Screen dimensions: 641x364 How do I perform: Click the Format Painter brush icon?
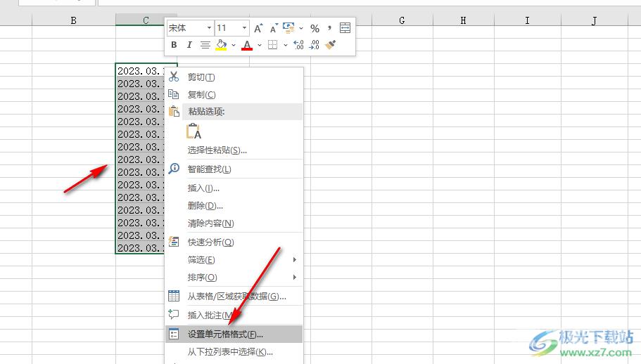[330, 45]
